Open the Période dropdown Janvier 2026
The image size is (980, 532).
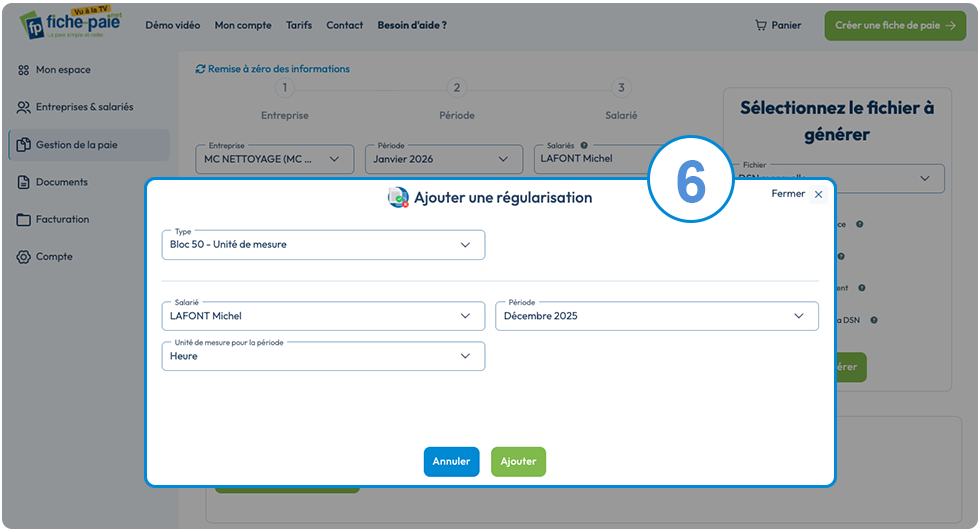[x=444, y=159]
